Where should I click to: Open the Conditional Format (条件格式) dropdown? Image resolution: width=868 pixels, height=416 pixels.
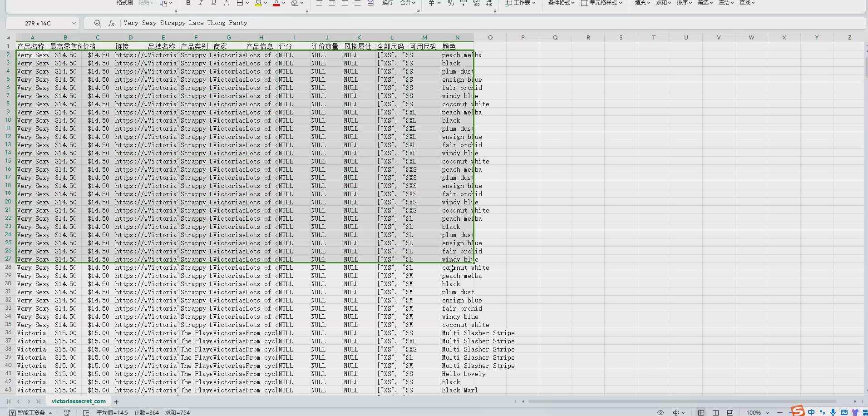(561, 3)
